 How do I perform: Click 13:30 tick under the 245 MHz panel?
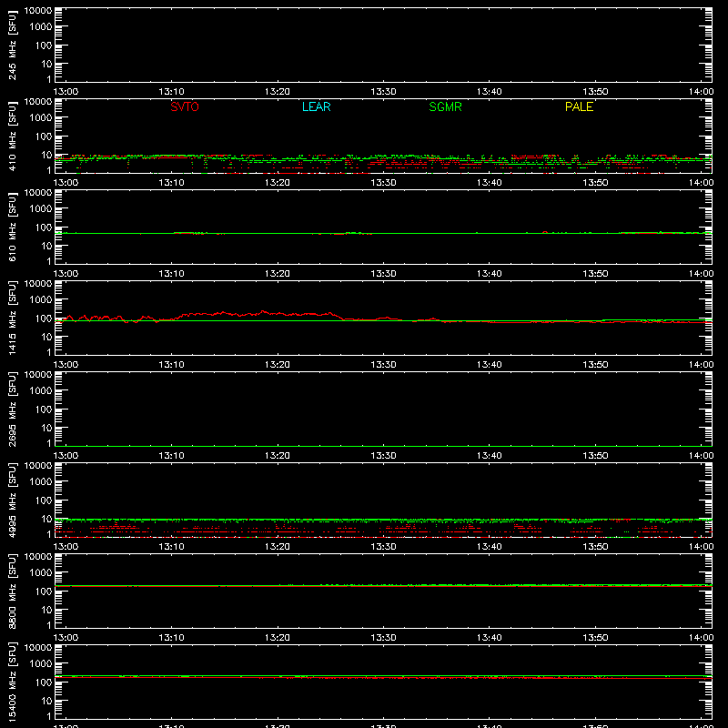pos(383,92)
